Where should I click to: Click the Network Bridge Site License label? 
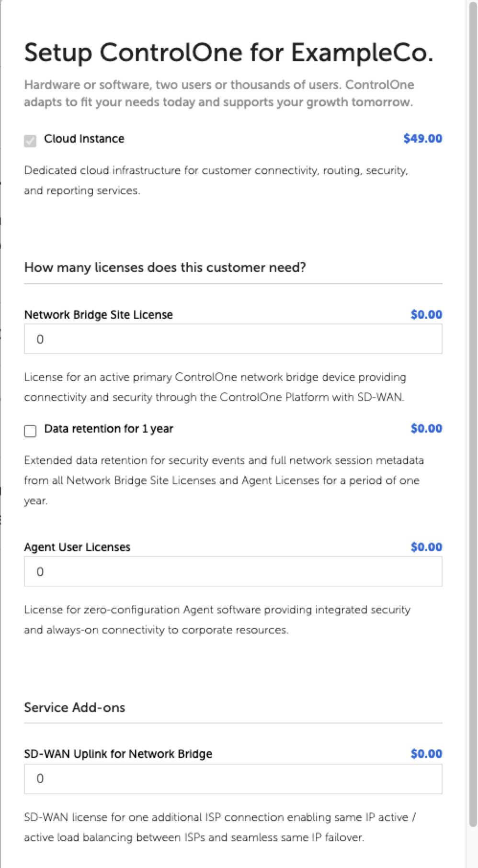point(98,315)
